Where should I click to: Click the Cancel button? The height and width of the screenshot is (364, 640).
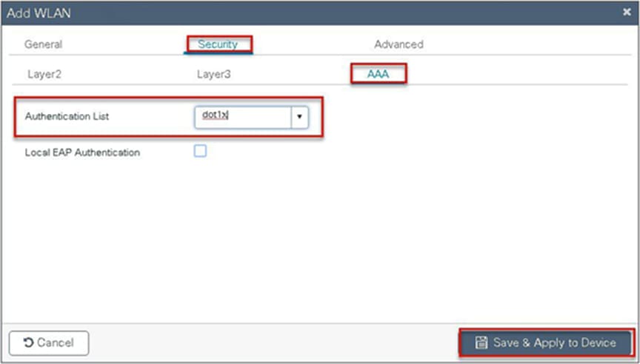[x=49, y=343]
